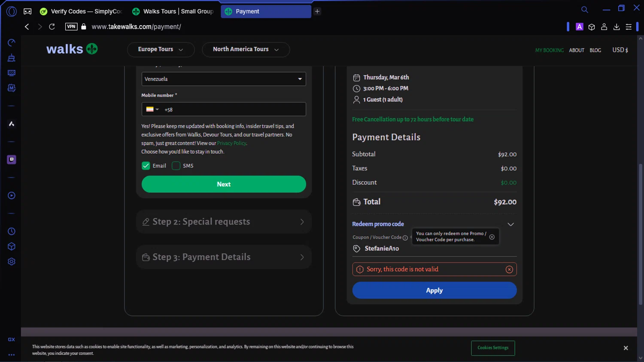Open the Easy Setup sliders icon

click(x=629, y=27)
